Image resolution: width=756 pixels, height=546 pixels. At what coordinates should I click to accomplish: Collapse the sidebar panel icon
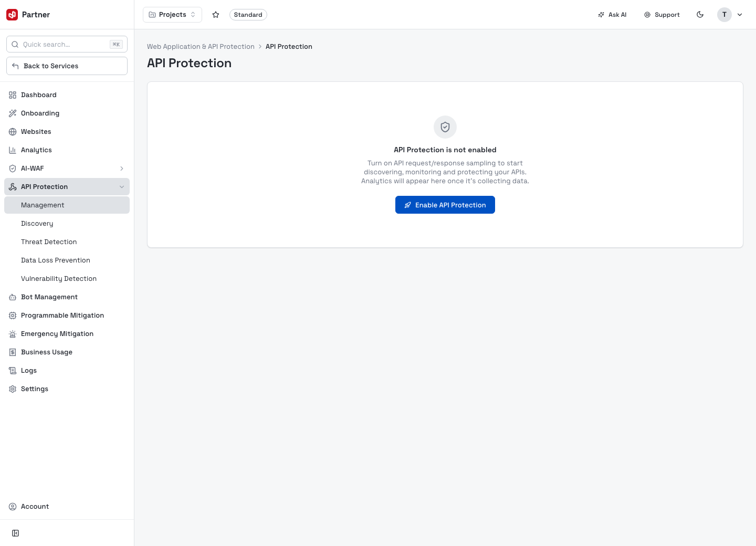(x=16, y=533)
